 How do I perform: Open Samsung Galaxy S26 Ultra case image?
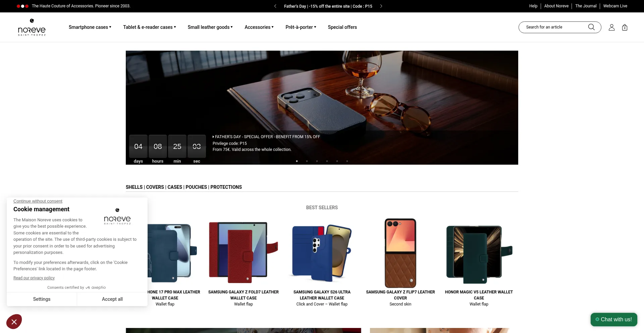pyautogui.click(x=322, y=253)
